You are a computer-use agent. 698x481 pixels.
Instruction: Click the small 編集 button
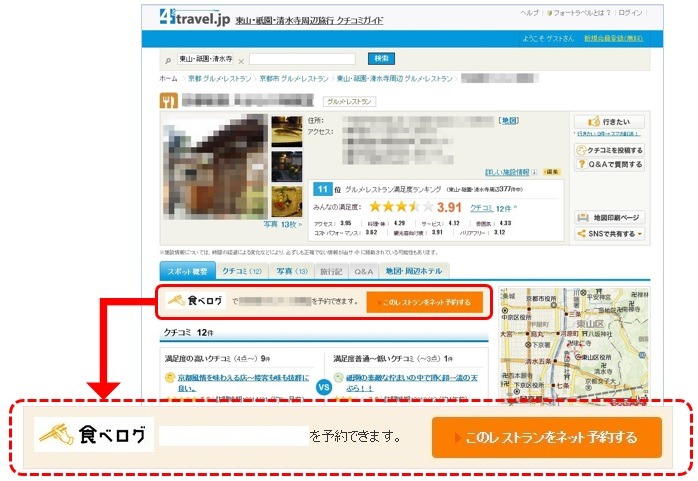pos(552,172)
